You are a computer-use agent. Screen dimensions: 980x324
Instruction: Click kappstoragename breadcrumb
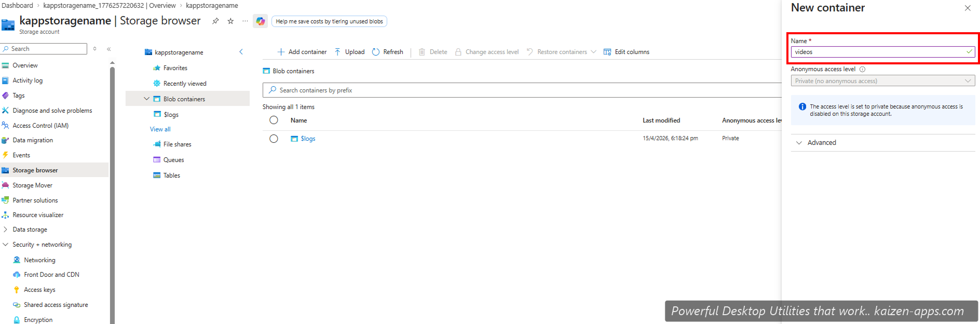(212, 6)
